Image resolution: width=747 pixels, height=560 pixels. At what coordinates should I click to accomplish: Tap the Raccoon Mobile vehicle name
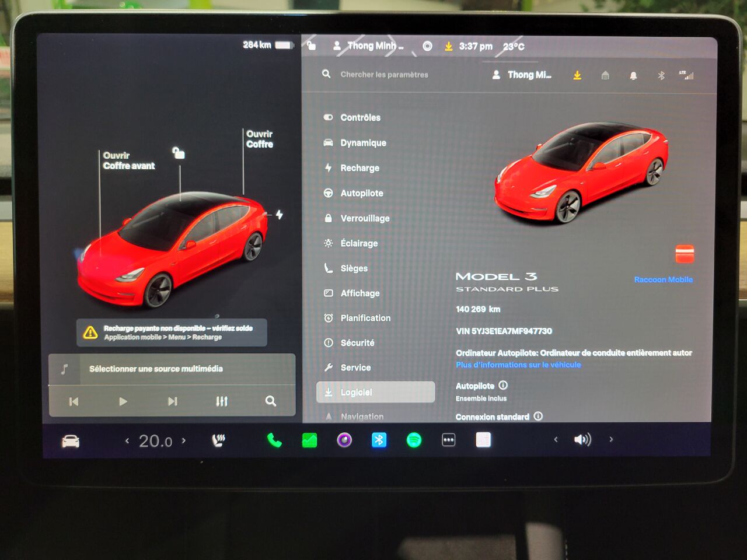[x=663, y=279]
